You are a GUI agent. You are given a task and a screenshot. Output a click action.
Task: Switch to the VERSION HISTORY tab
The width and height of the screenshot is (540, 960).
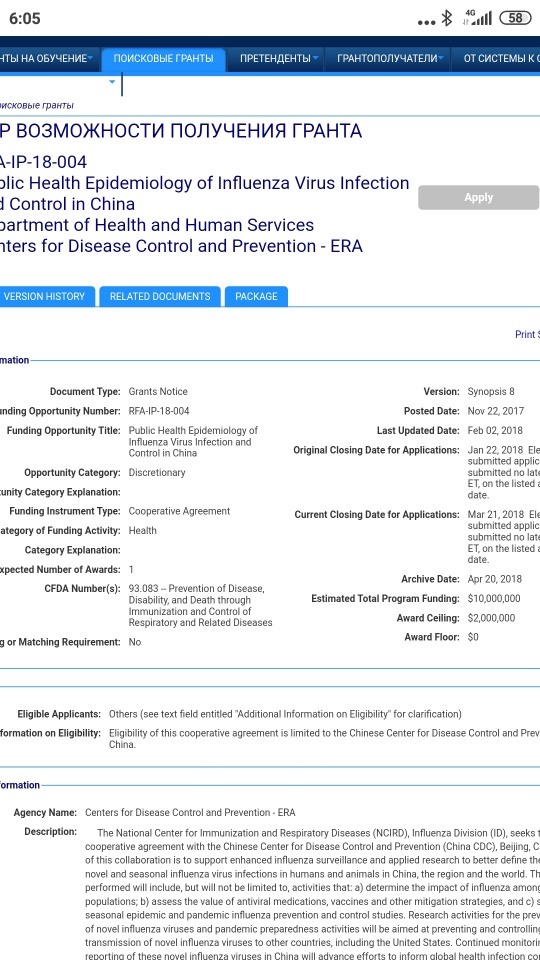pyautogui.click(x=46, y=296)
